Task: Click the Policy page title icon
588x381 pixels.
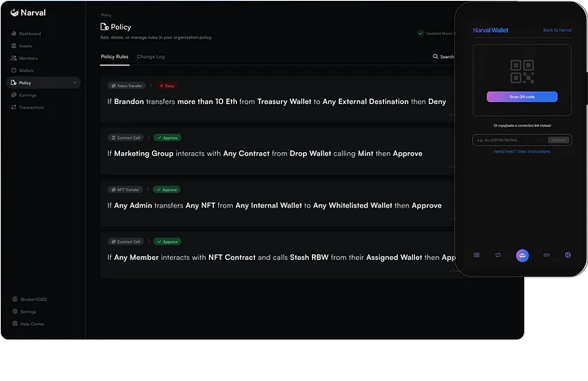Action: 105,27
